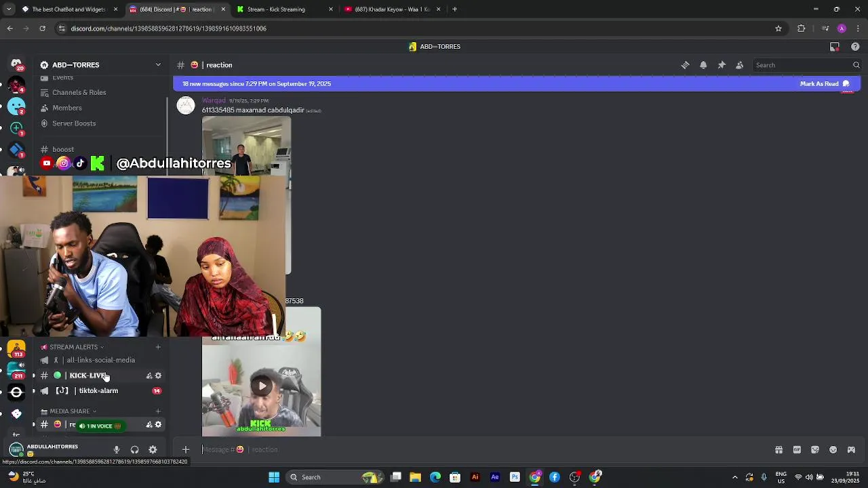The height and width of the screenshot is (488, 868).
Task: Open Discord User Settings gear
Action: coord(153,449)
